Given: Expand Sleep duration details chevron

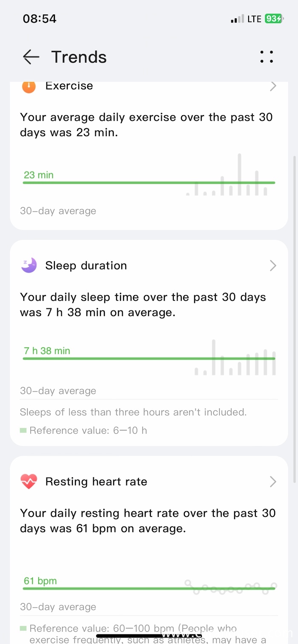Looking at the screenshot, I should (x=273, y=266).
